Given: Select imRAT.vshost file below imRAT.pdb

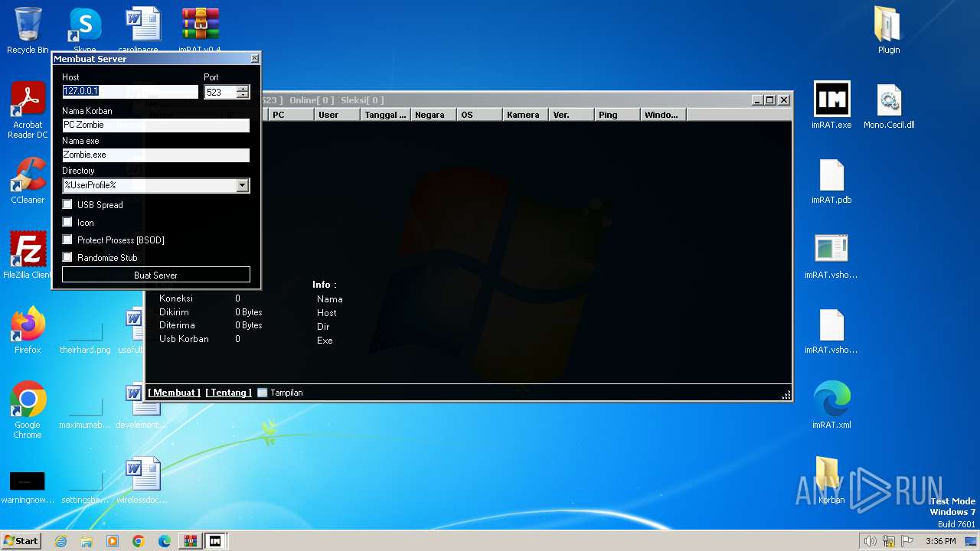Looking at the screenshot, I should tap(831, 256).
